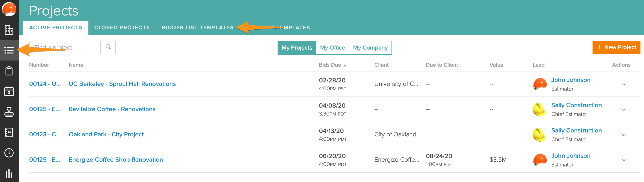Image resolution: width=644 pixels, height=182 pixels.
Task: Open Oakland Park - City Project link
Action: (106, 134)
